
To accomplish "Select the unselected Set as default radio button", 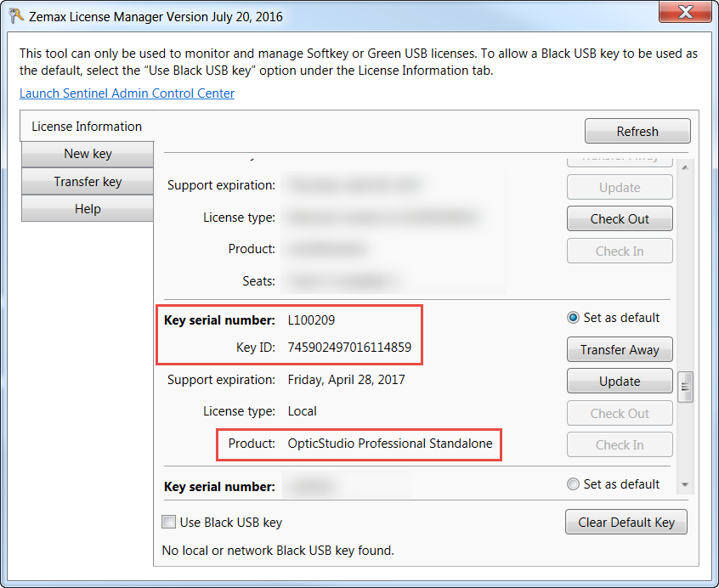I will (x=573, y=484).
